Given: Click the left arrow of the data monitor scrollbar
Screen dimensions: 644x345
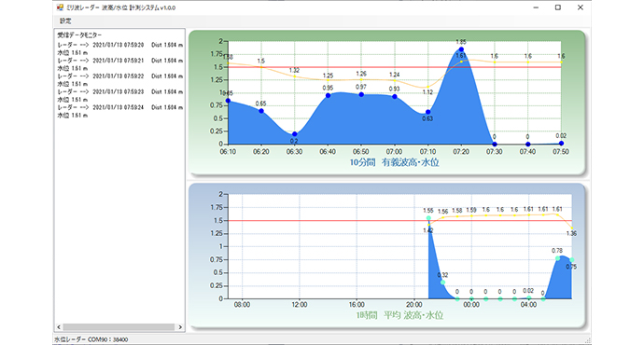Looking at the screenshot, I should [59, 327].
